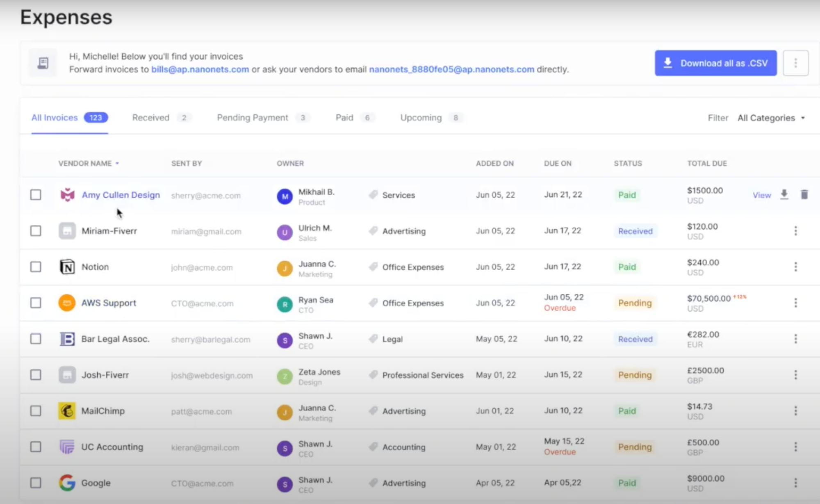Sort by the Vendor Name column arrow
Image resolution: width=820 pixels, height=504 pixels.
[117, 163]
